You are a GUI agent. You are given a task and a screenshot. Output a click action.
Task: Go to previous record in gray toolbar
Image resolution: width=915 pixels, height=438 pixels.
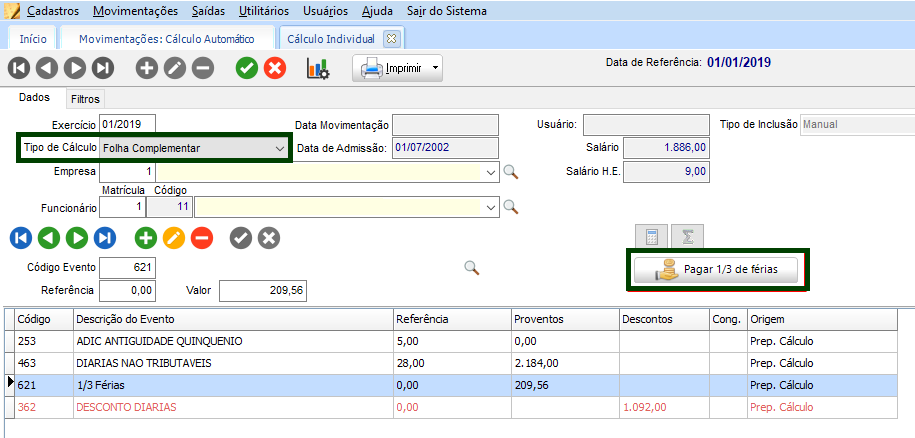(x=47, y=68)
